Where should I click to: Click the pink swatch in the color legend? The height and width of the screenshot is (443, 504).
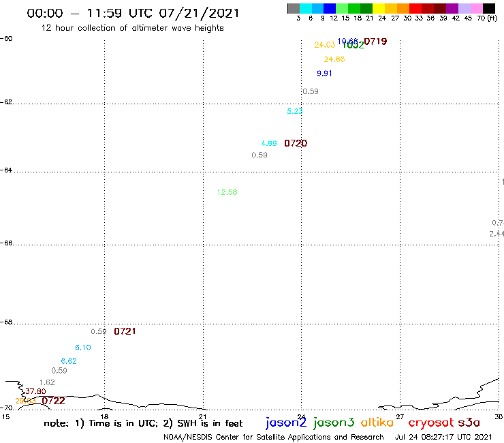477,8
